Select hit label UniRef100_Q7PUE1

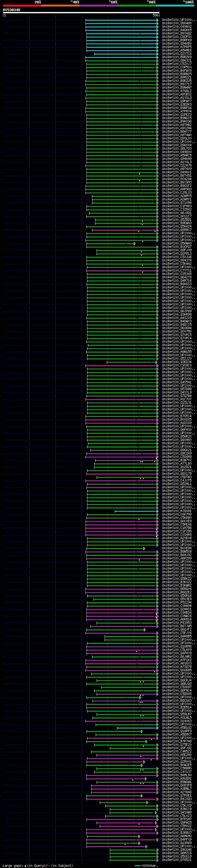177,796
